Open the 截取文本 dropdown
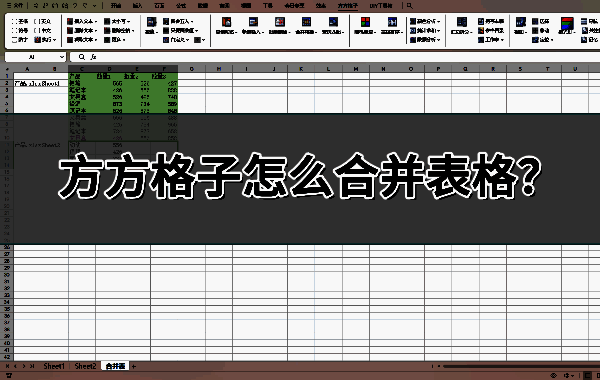This screenshot has width=600, height=380. (82, 40)
